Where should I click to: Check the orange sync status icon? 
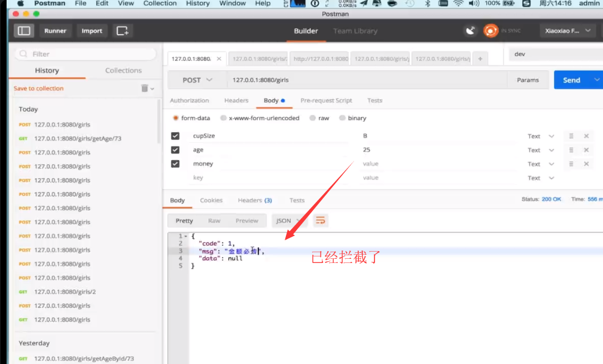pos(491,30)
